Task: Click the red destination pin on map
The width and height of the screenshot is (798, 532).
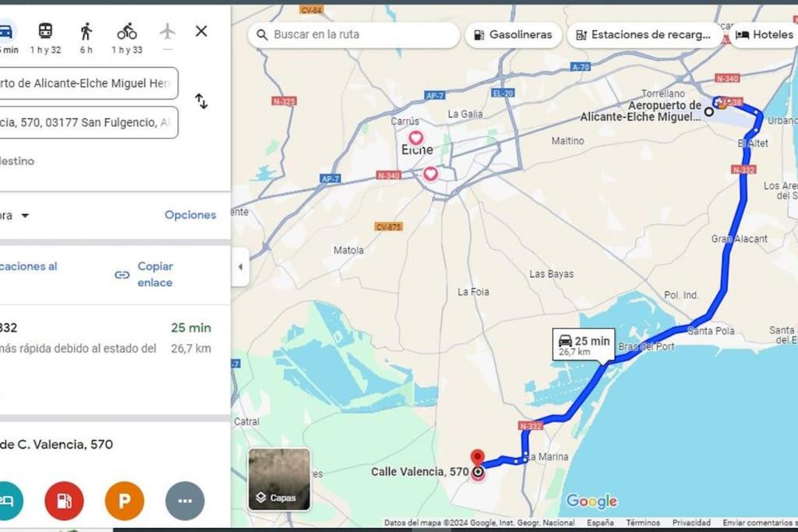Action: click(477, 458)
